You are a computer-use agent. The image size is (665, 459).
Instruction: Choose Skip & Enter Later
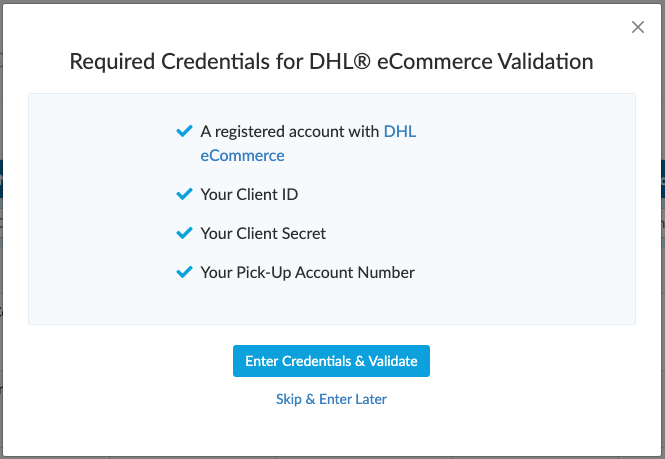tap(331, 399)
